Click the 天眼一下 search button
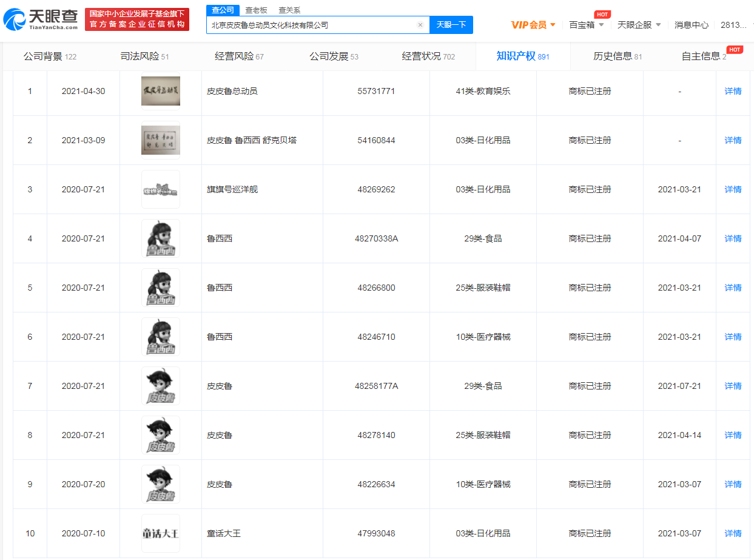The height and width of the screenshot is (560, 754). point(451,25)
